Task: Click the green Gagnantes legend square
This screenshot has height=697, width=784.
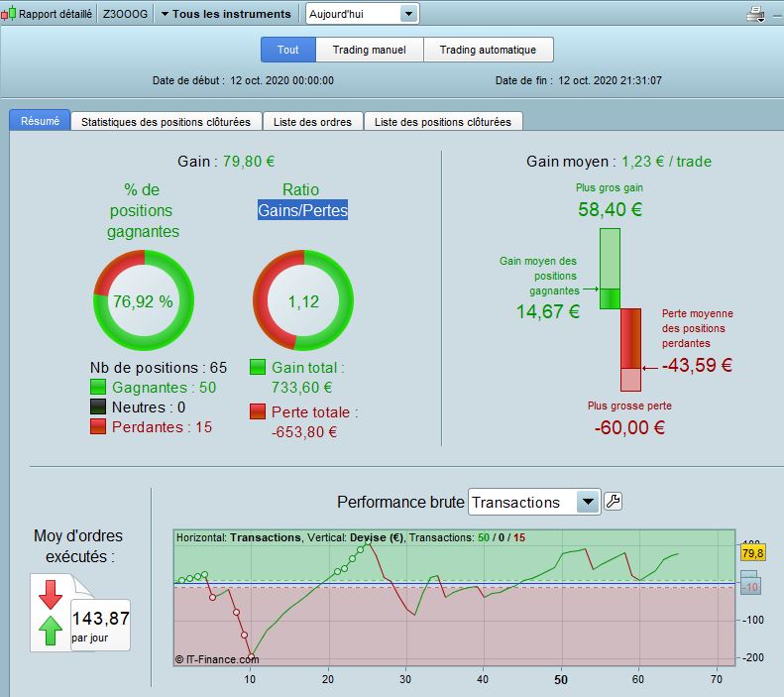Action: 98,388
